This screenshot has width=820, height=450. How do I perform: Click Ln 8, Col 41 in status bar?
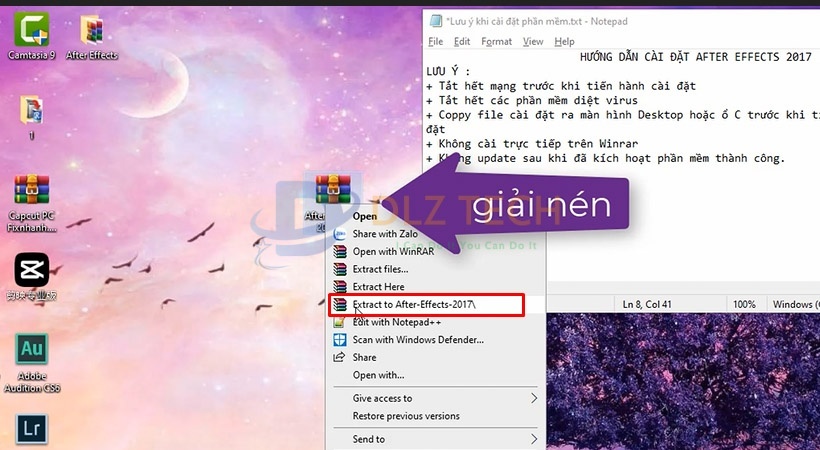(647, 304)
